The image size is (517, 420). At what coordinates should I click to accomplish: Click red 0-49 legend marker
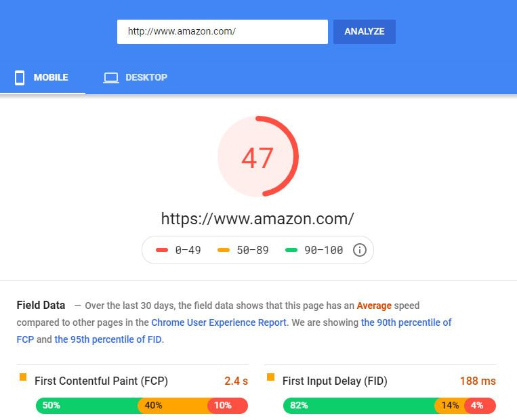click(x=162, y=250)
